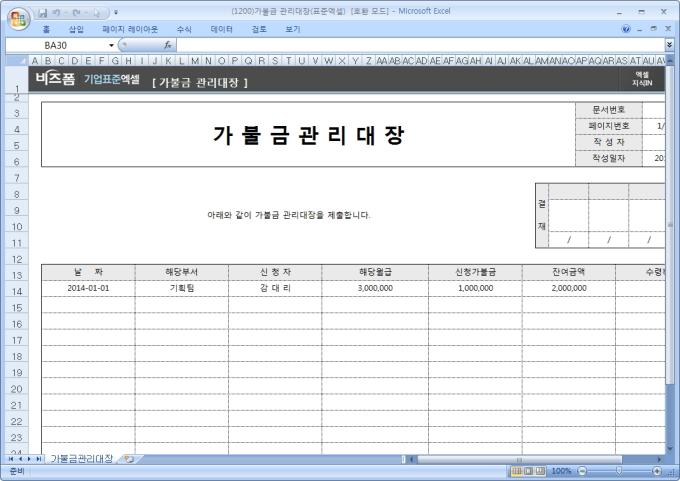Click the 잔여금액 column header cell
680x481 pixels.
569,272
